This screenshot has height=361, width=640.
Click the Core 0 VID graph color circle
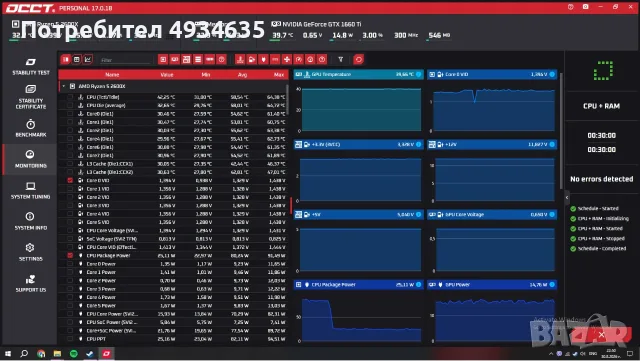[552, 74]
